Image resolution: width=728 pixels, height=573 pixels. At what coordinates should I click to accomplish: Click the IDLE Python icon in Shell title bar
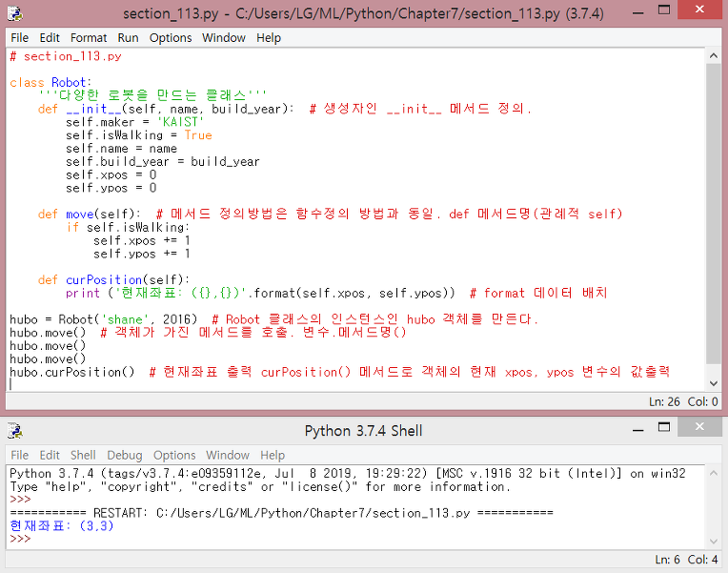[15, 431]
